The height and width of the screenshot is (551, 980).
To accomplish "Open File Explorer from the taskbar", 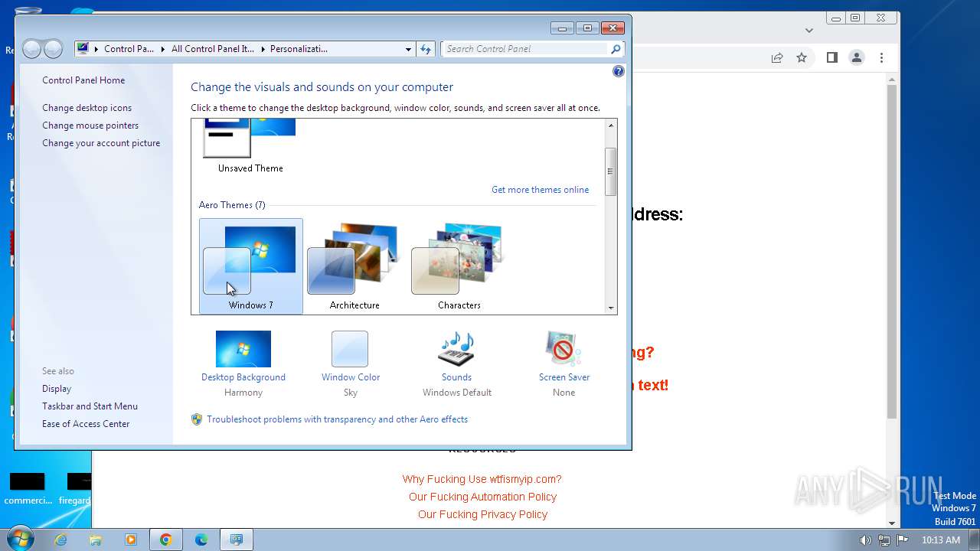I will (96, 540).
